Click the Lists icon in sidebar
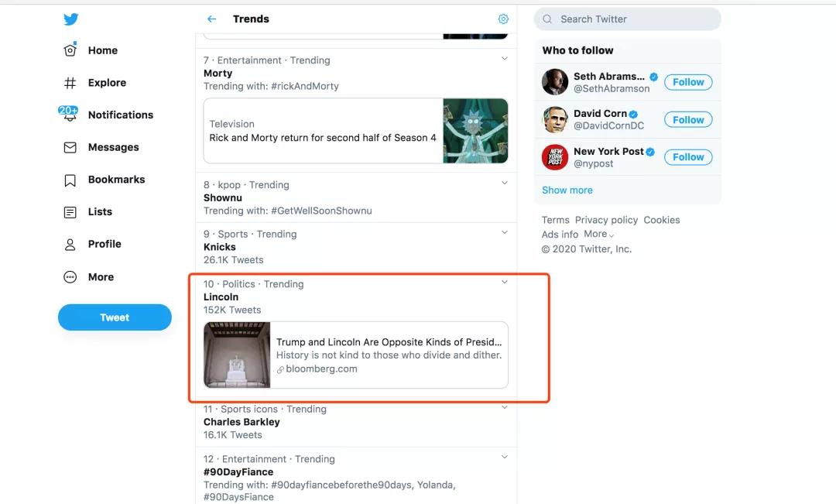Screen dimensions: 836x504 pos(70,212)
